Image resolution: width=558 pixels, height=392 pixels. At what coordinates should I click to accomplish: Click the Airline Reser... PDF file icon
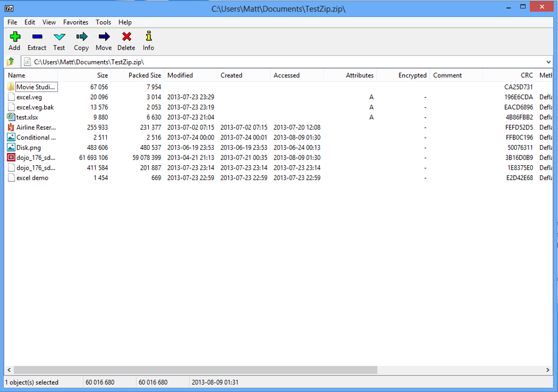tap(11, 127)
